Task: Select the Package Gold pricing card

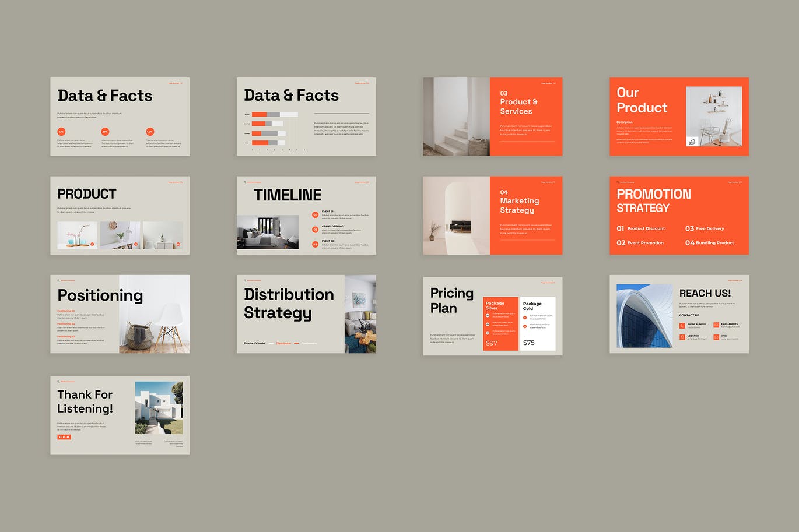Action: tap(537, 324)
